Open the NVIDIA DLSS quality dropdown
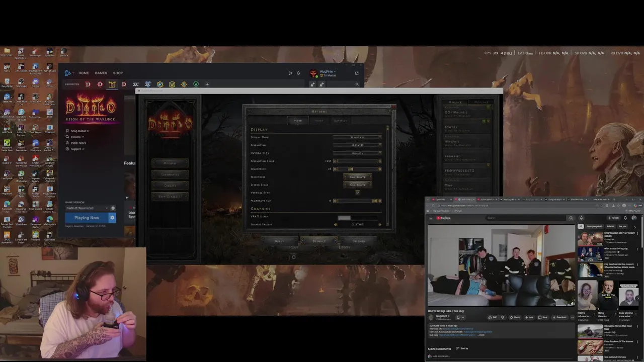 pyautogui.click(x=358, y=153)
